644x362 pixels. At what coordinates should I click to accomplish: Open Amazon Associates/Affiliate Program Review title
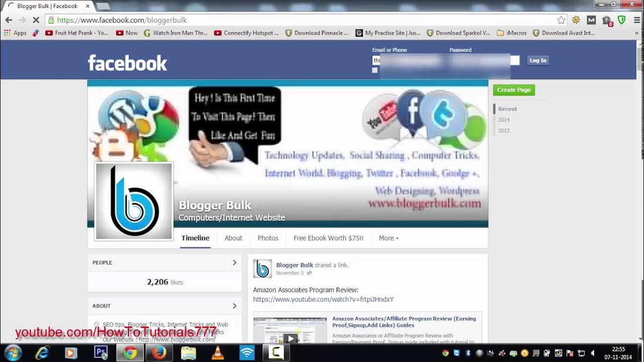tap(404, 322)
